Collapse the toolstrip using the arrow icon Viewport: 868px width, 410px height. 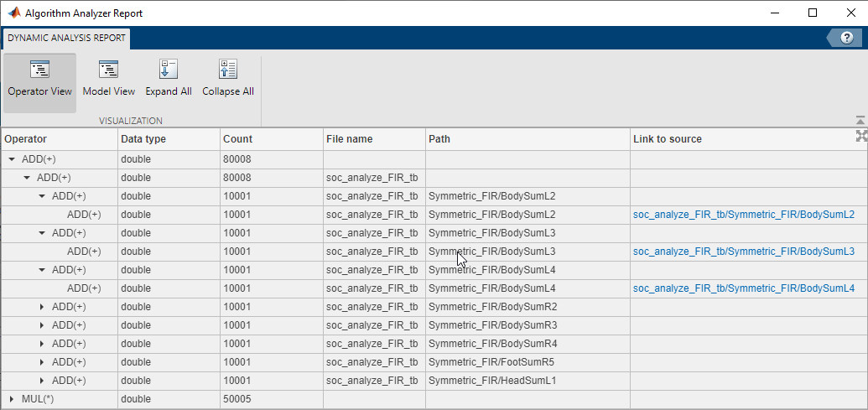860,121
